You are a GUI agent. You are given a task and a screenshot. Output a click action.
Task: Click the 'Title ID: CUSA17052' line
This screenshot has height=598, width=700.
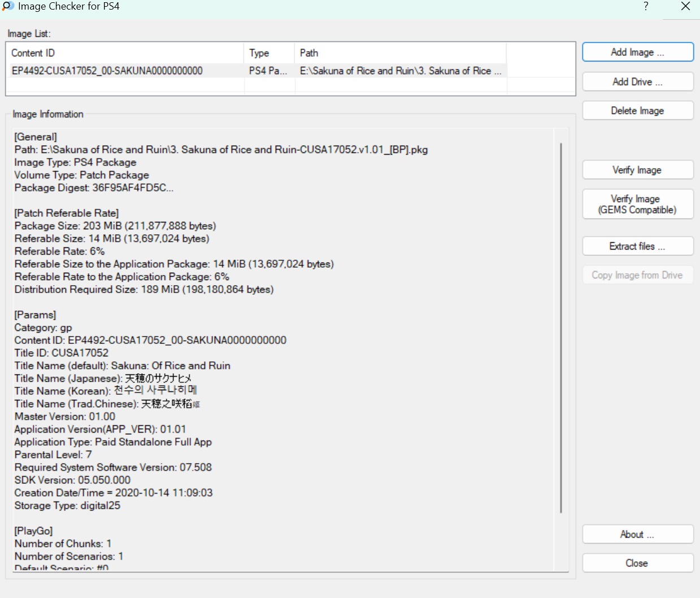62,353
